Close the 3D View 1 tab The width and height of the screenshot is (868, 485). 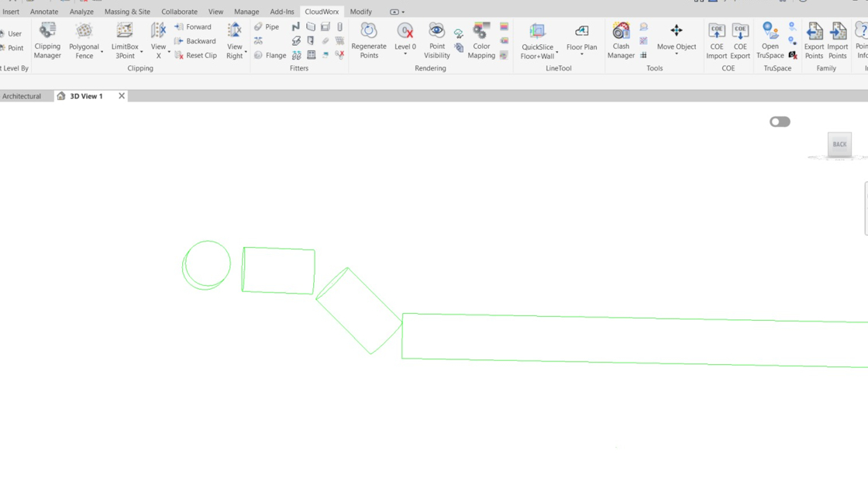(122, 96)
